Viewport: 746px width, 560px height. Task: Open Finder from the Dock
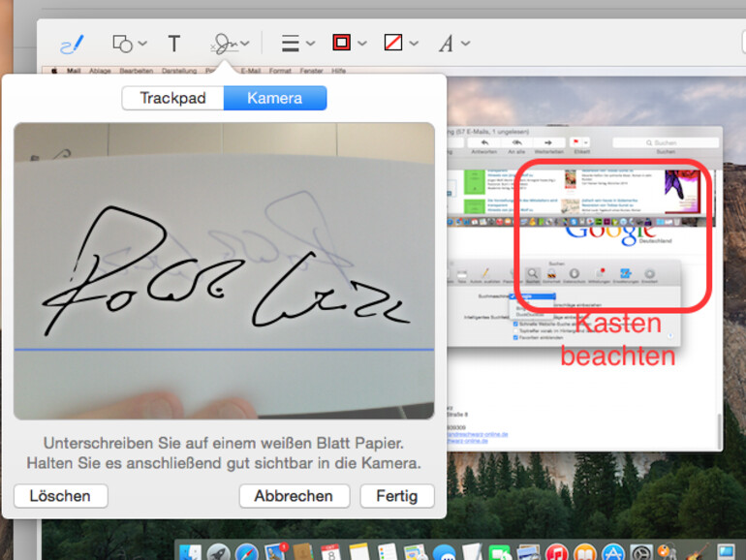[x=190, y=552]
